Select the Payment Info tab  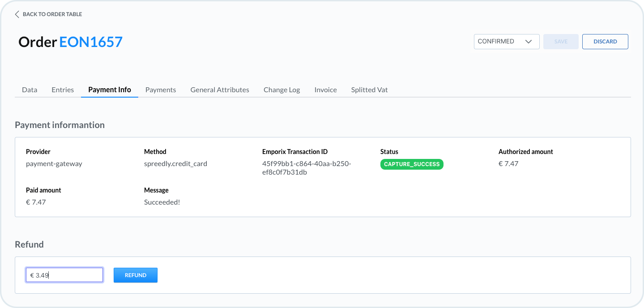point(110,90)
